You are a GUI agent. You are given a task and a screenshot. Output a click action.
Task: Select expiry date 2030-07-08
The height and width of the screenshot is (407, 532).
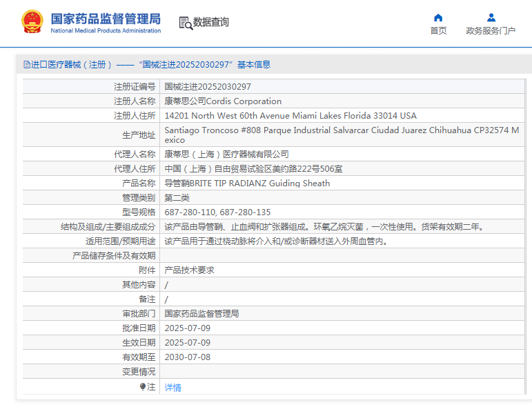coord(187,357)
